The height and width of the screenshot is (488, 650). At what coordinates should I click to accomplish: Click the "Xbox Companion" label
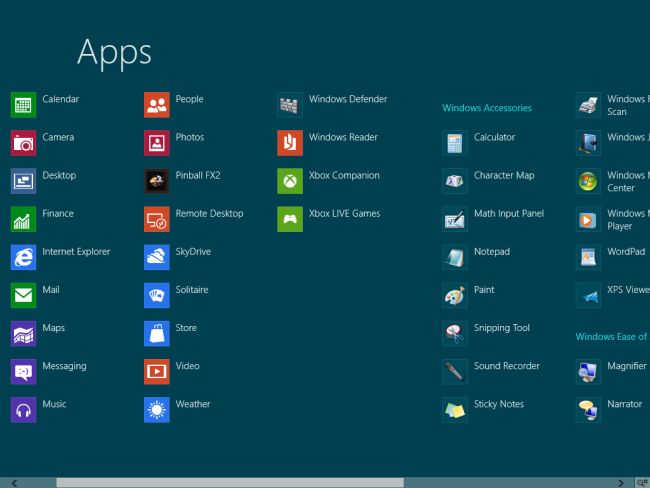click(344, 175)
